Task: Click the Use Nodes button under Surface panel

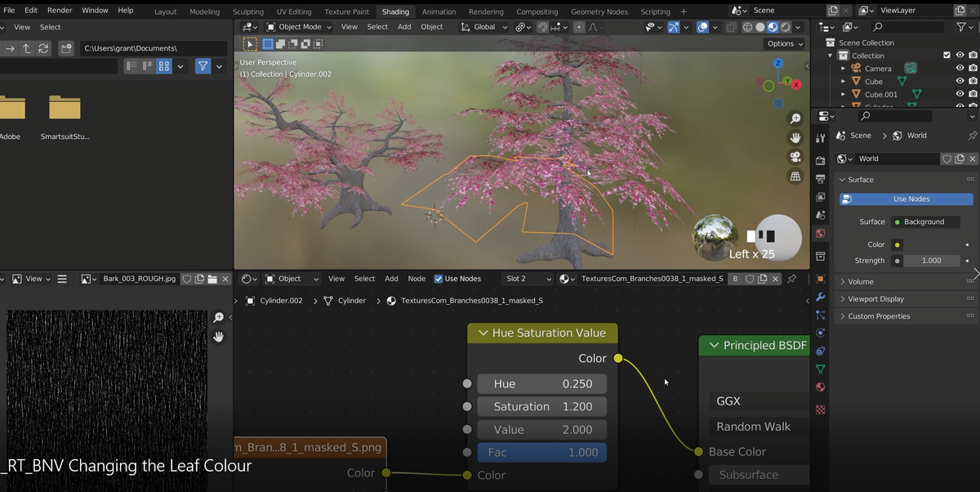Action: coord(906,199)
